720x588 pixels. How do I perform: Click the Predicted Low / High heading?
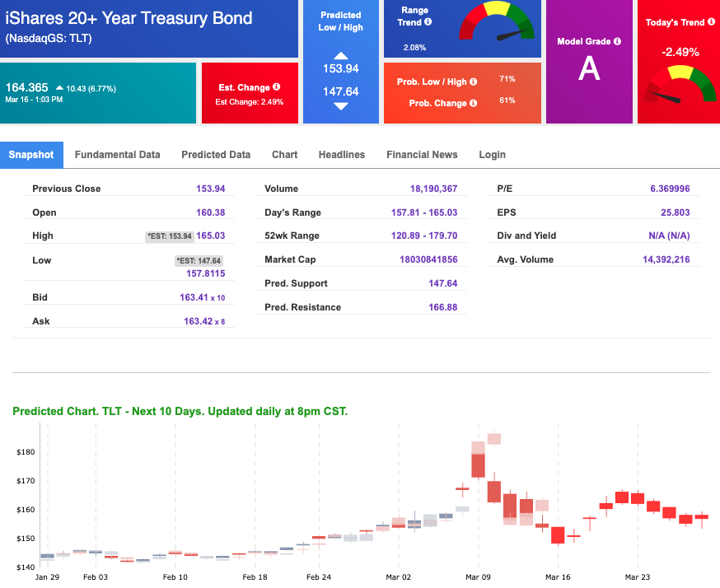click(341, 21)
